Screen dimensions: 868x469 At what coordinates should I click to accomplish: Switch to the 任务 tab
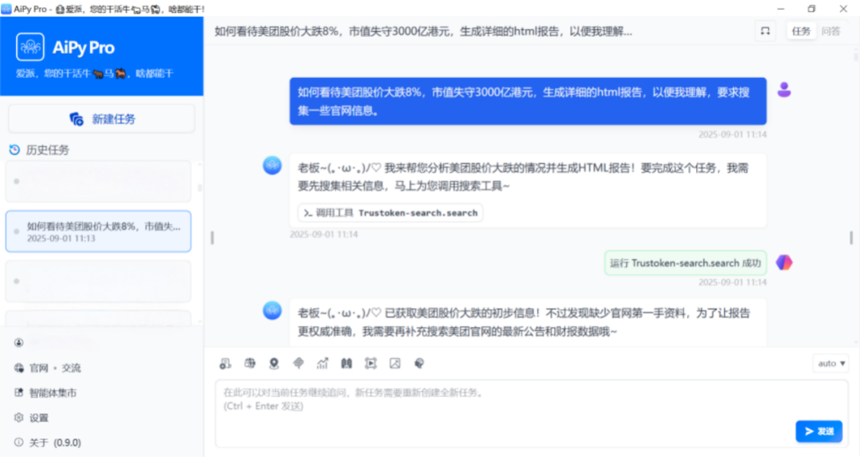coord(801,31)
